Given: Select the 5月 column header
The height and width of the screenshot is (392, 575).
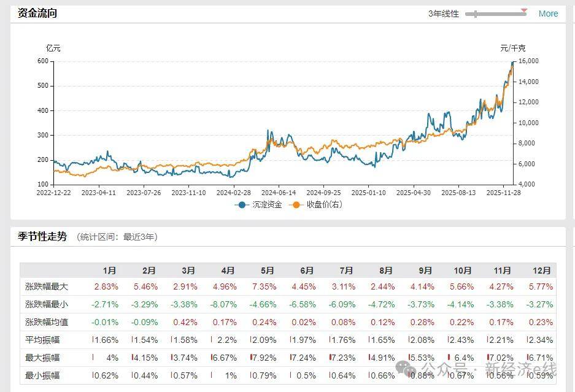Looking at the screenshot, I should (x=268, y=271).
